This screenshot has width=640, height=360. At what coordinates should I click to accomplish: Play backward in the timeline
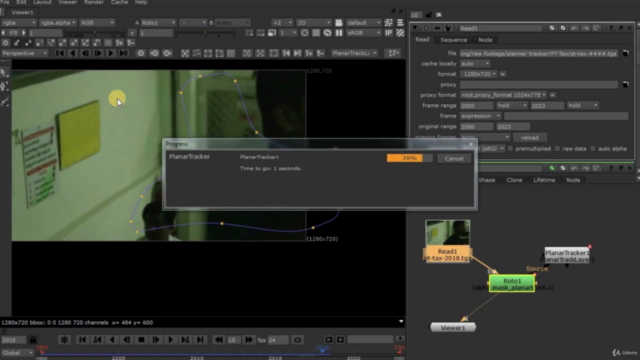pyautogui.click(x=112, y=340)
